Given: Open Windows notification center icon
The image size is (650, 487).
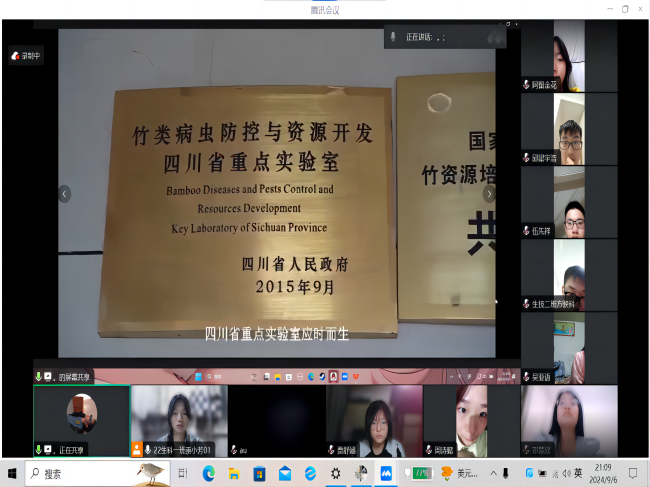Looking at the screenshot, I should pos(633,473).
